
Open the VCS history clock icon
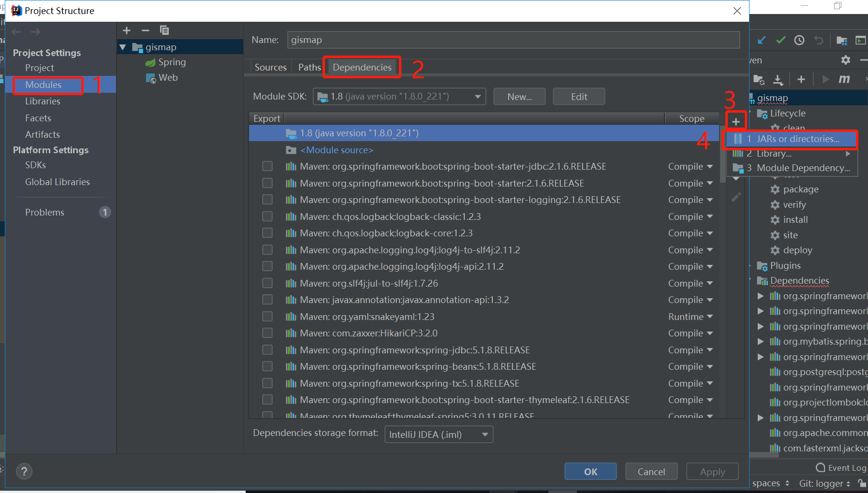click(799, 40)
